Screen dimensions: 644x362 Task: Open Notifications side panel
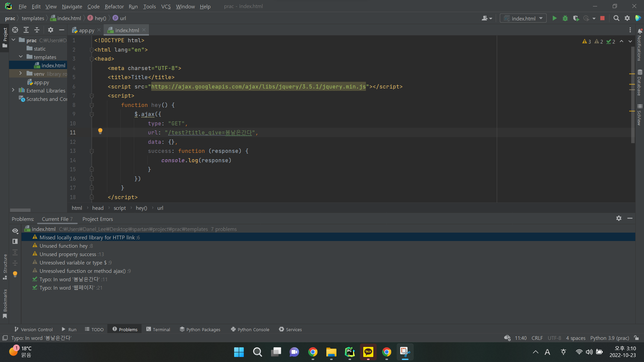[x=639, y=45]
